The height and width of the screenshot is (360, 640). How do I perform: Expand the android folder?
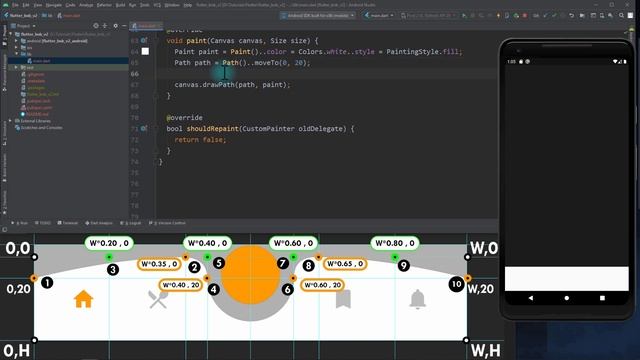coord(17,41)
